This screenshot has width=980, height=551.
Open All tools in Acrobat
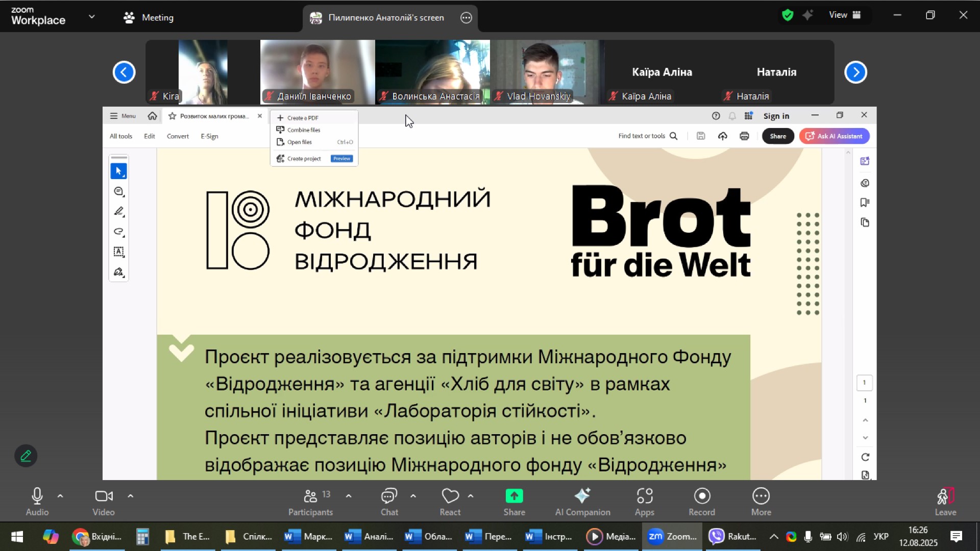[x=121, y=136]
